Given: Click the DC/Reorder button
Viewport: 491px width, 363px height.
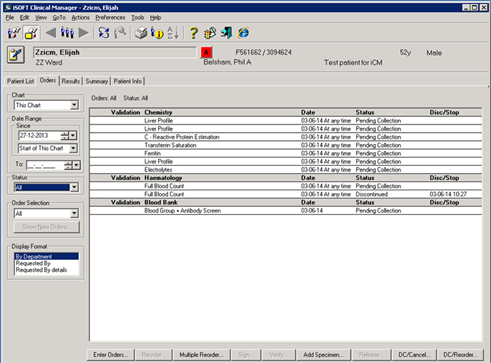Looking at the screenshot, I should click(x=460, y=355).
